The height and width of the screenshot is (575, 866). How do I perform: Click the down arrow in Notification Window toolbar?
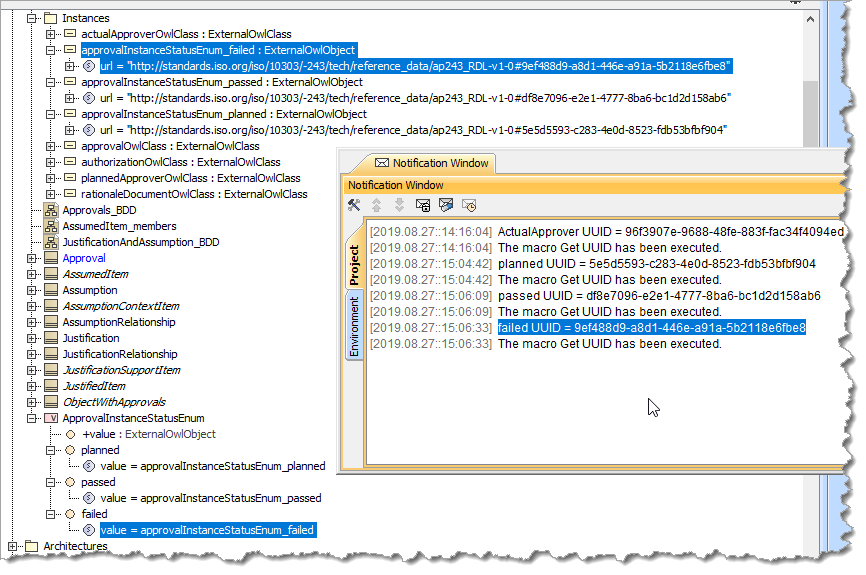point(399,205)
